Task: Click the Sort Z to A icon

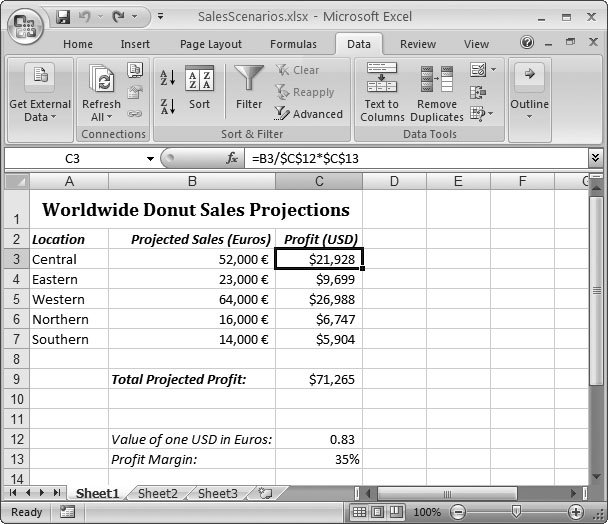Action: (x=167, y=105)
